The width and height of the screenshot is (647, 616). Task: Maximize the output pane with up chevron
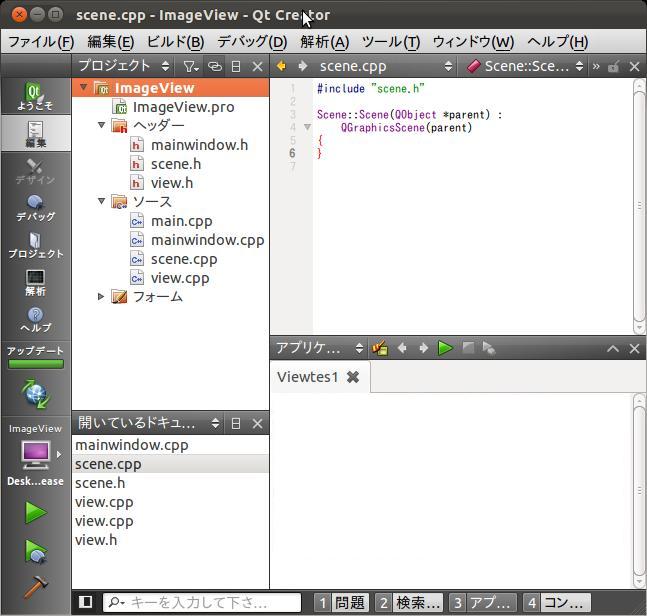pos(613,349)
